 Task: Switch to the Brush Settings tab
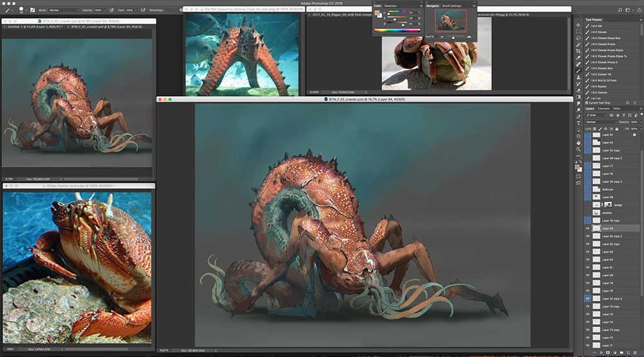[452, 6]
